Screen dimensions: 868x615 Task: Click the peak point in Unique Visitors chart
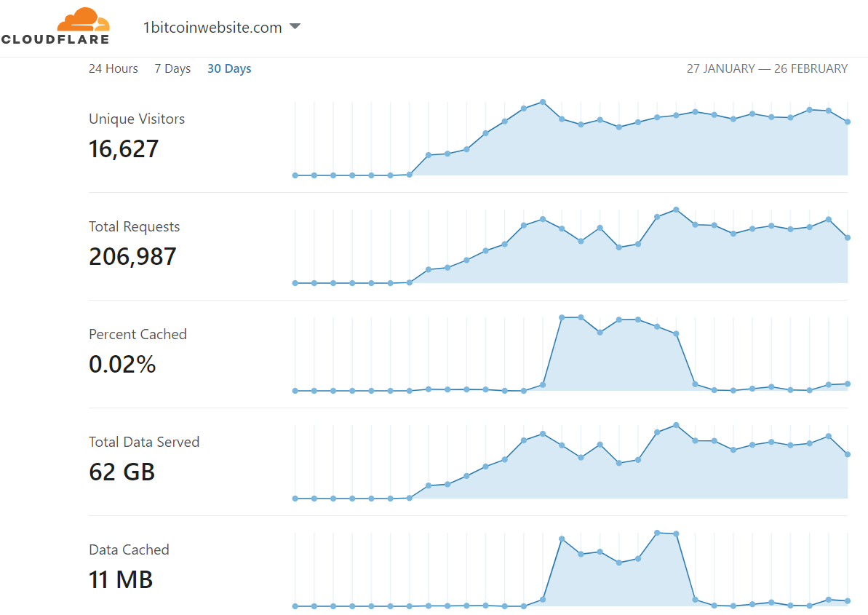click(x=543, y=102)
